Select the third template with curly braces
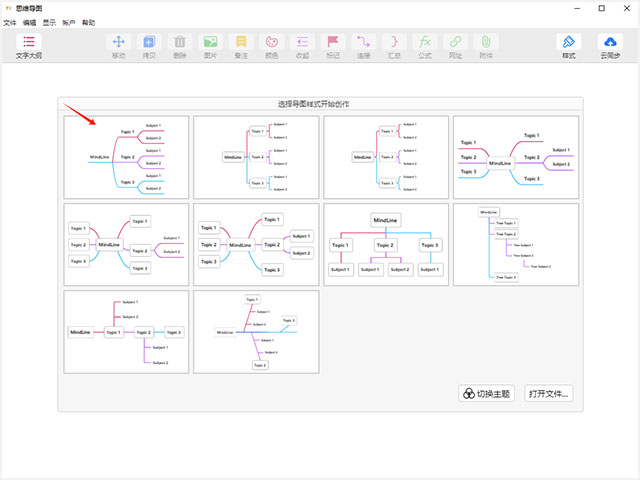 pyautogui.click(x=386, y=157)
